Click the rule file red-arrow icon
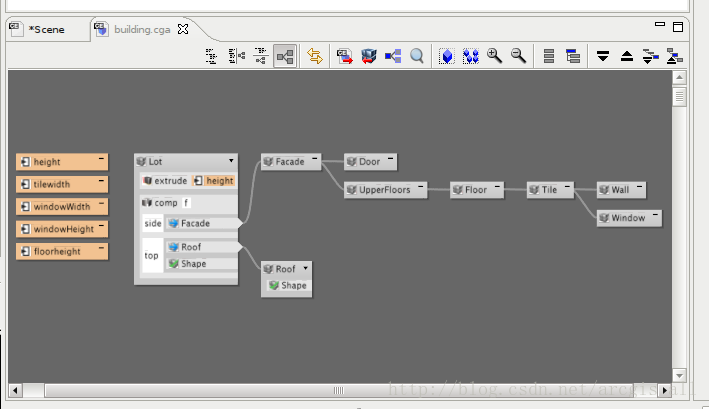This screenshot has width=709, height=409. tap(345, 56)
